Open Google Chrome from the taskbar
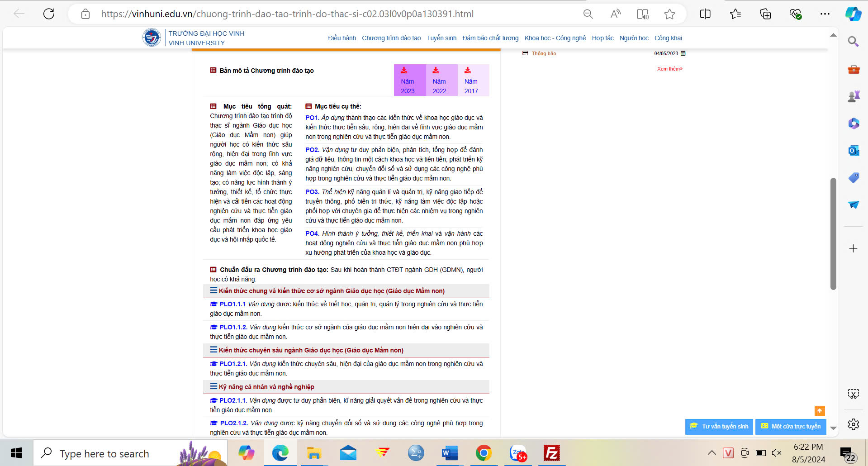This screenshot has height=466, width=868. [x=484, y=453]
